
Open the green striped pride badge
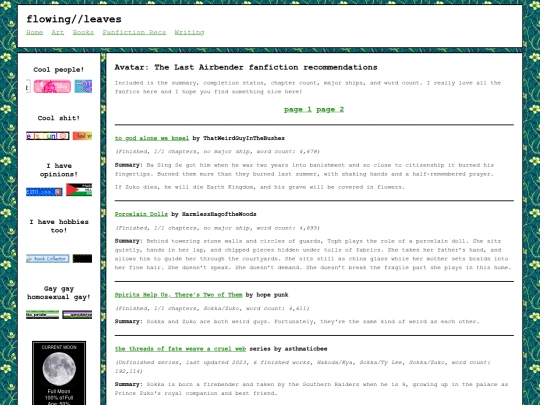click(x=42, y=314)
